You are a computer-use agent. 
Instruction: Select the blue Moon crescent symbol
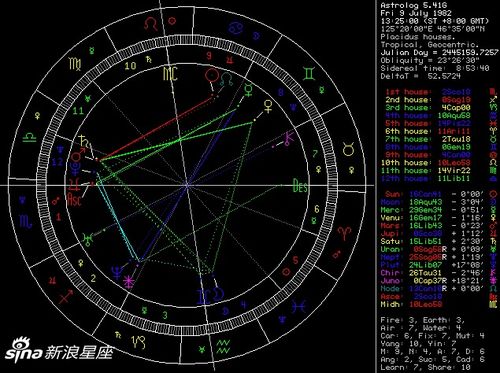coord(219,295)
